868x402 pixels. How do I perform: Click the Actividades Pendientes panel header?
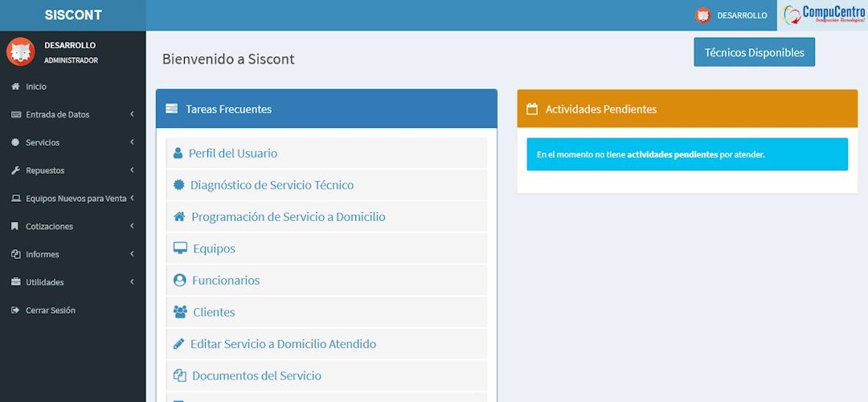(687, 109)
